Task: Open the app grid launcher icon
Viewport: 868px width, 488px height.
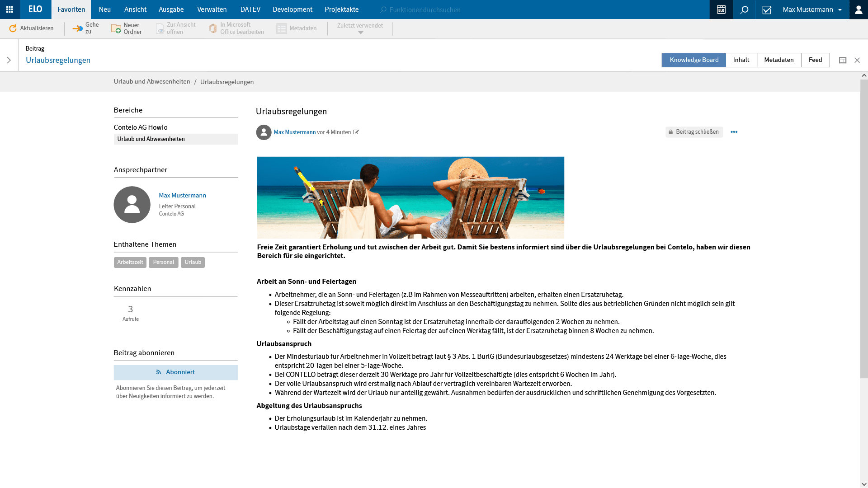Action: [x=9, y=9]
